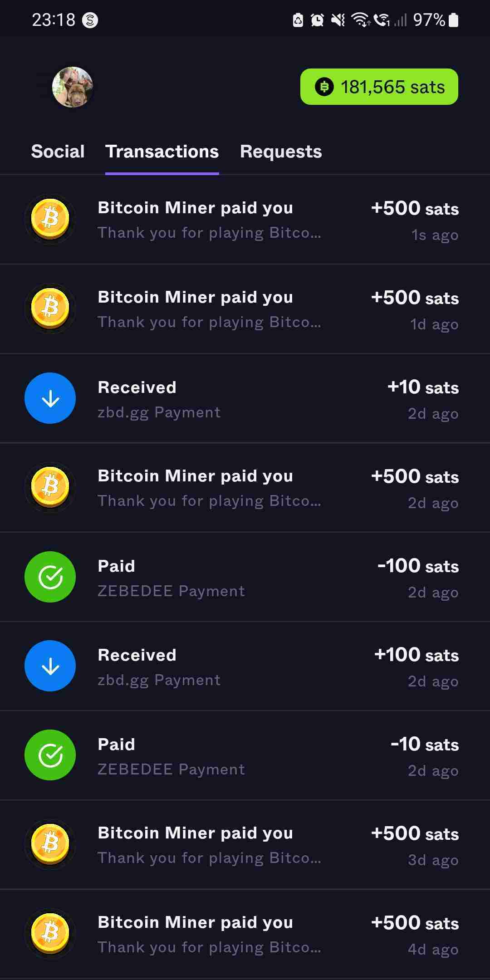Switch to the Social tab
The height and width of the screenshot is (980, 490).
tap(58, 152)
